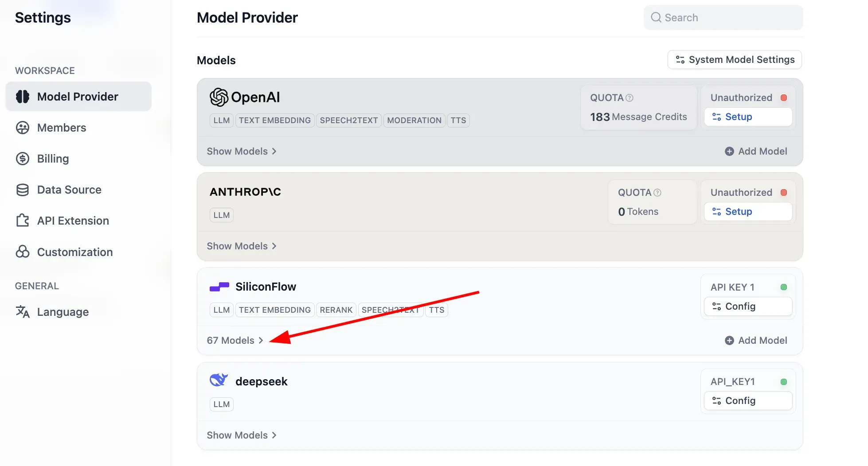Image resolution: width=868 pixels, height=466 pixels.
Task: Open System Model Settings
Action: pos(735,60)
